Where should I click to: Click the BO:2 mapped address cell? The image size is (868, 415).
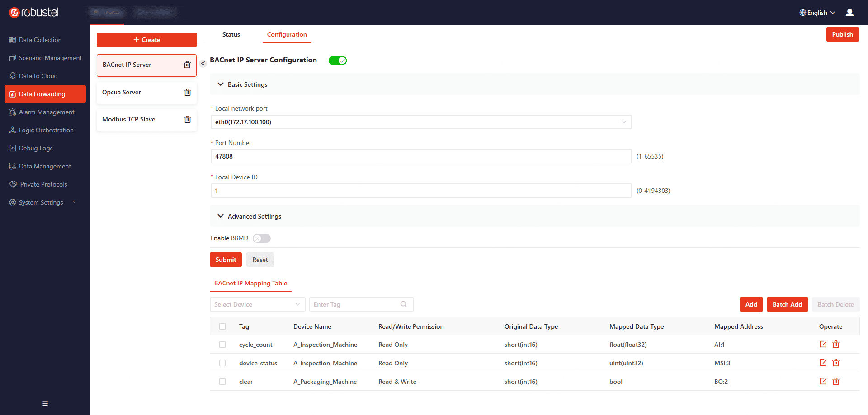pos(721,382)
